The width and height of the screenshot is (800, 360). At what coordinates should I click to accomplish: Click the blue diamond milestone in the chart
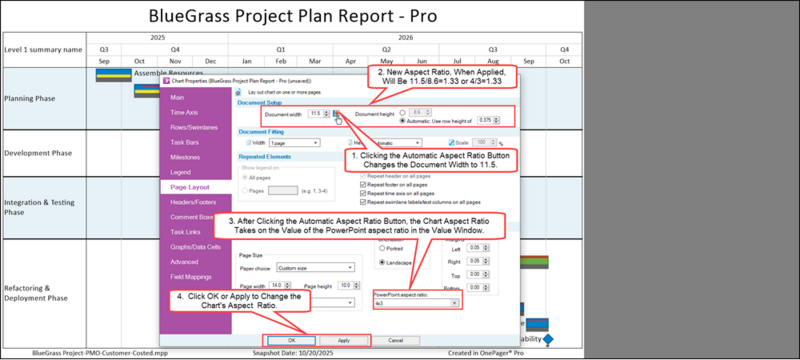tap(548, 338)
